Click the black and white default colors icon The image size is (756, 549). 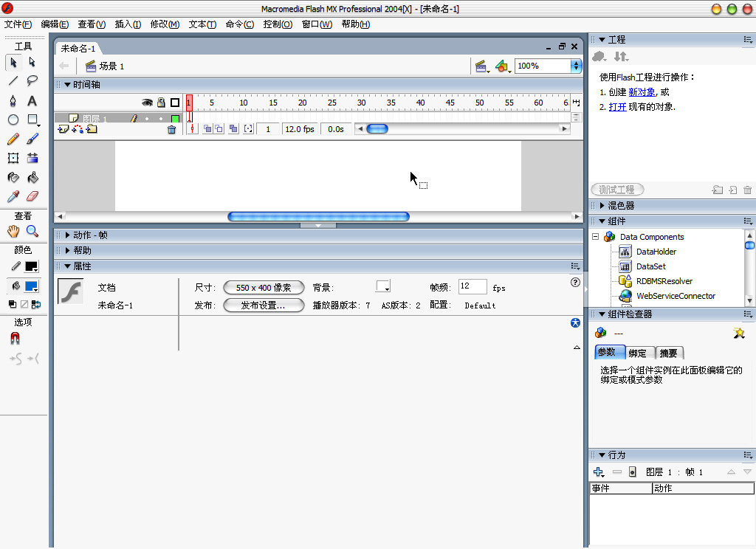(13, 304)
